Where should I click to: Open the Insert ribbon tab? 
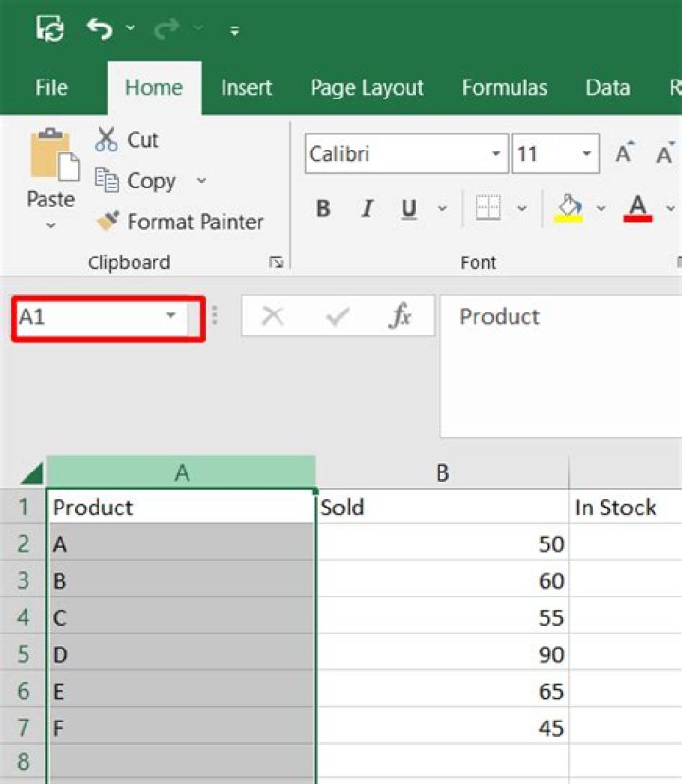pos(246,87)
